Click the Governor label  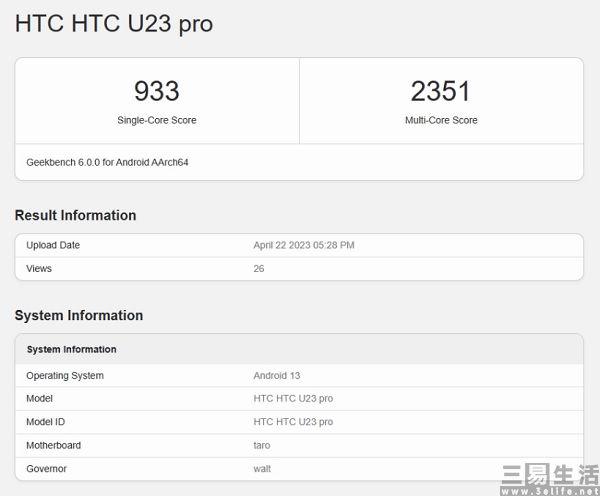point(46,469)
